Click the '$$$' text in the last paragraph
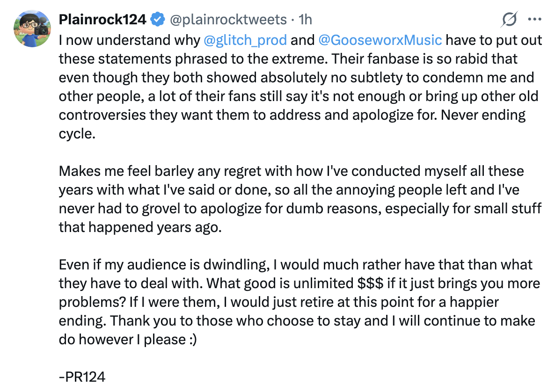The height and width of the screenshot is (392, 555). (370, 283)
